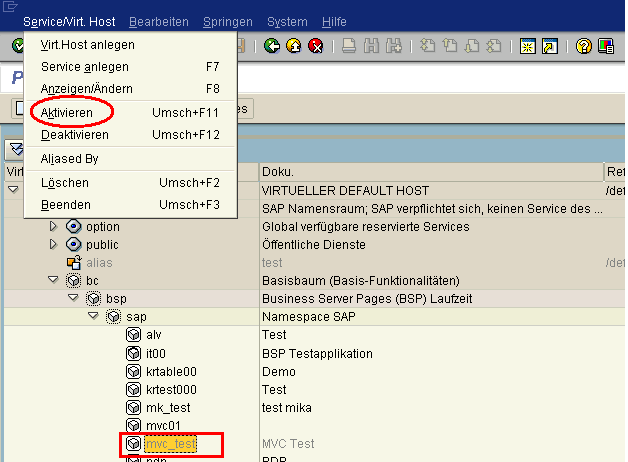
Task: Click the Print icon in the toolbar
Action: pyautogui.click(x=349, y=46)
